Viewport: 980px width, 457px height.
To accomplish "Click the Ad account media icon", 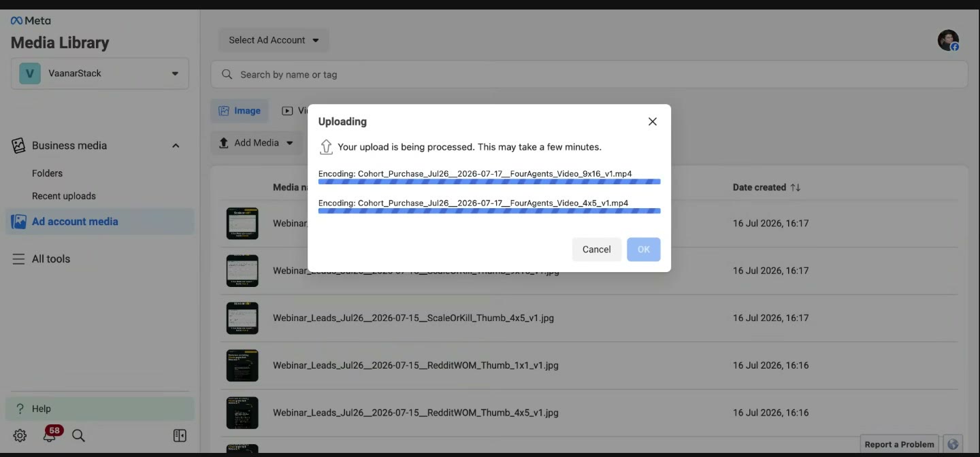I will (19, 222).
